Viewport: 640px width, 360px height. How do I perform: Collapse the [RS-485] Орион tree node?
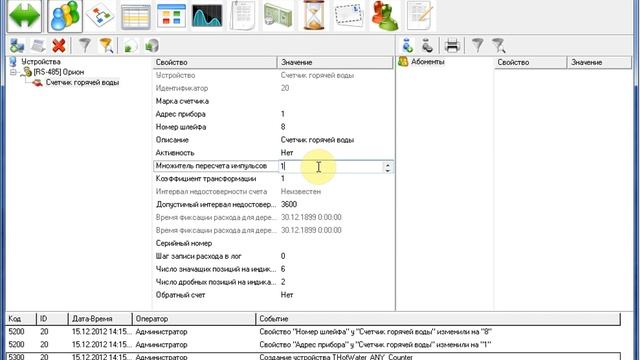coord(13,72)
